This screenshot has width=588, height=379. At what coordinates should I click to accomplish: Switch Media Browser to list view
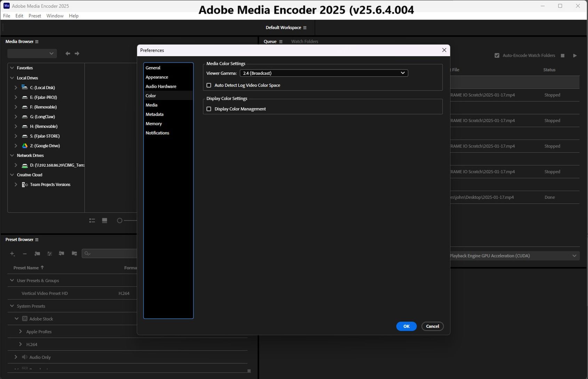click(92, 221)
